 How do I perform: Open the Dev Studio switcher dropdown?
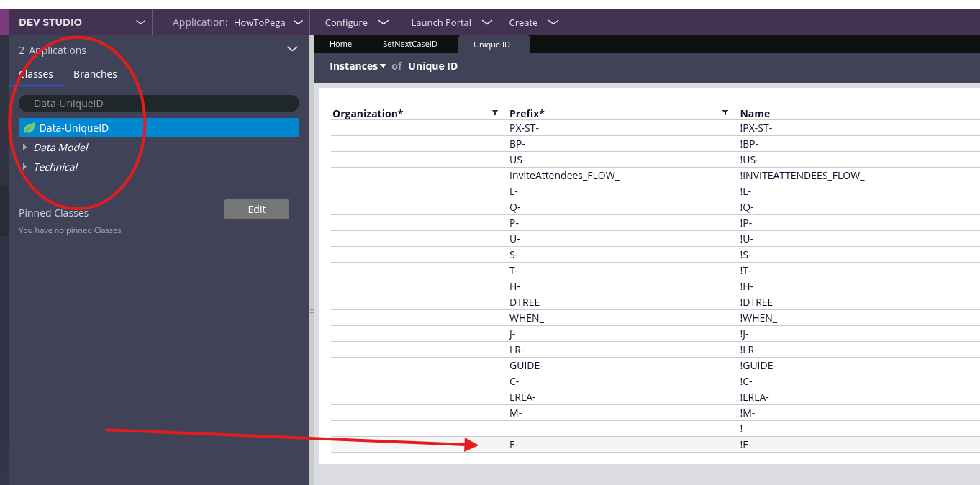141,22
